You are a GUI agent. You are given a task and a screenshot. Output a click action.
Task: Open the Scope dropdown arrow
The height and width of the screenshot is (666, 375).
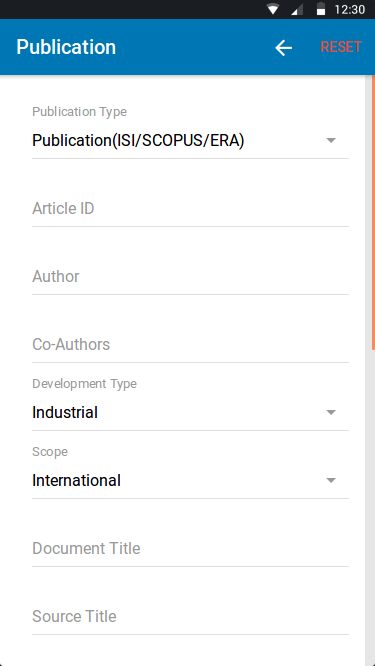click(x=331, y=480)
